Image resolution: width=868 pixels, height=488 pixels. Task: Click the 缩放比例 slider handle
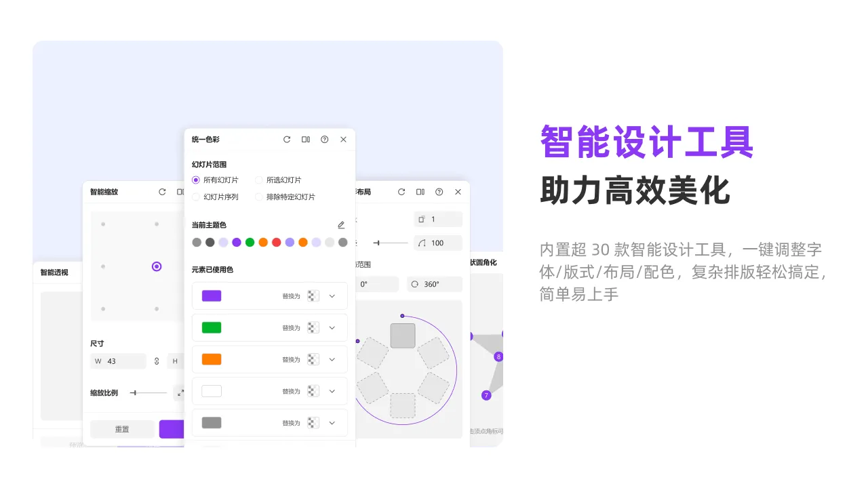134,393
